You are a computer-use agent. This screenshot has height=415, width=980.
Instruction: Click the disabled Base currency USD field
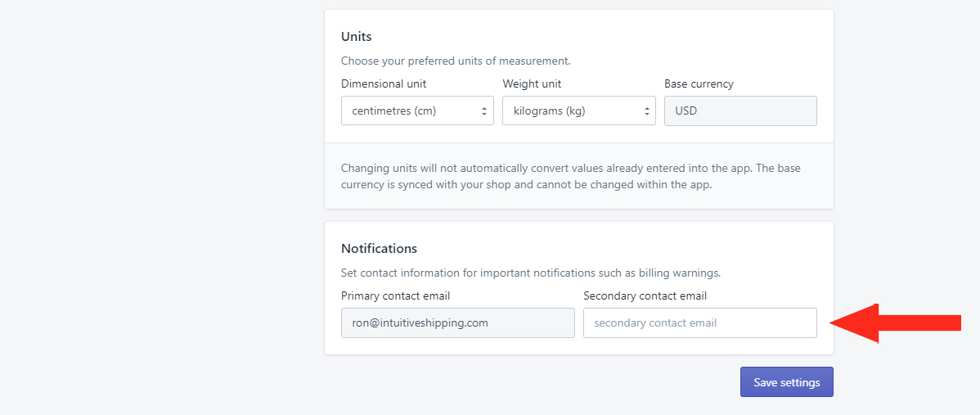point(740,111)
